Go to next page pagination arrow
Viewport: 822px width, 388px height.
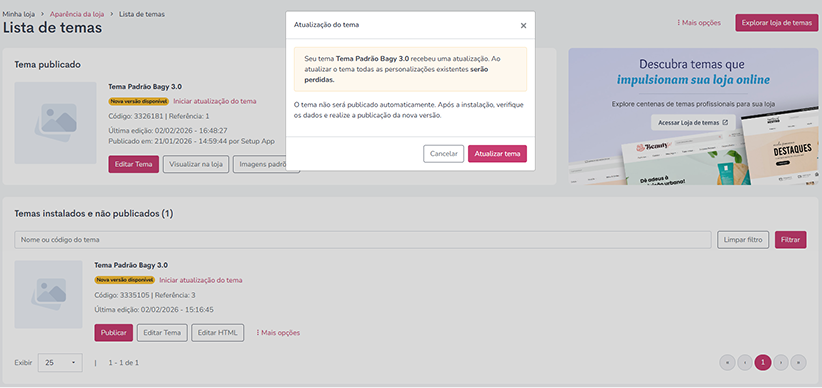coord(781,362)
